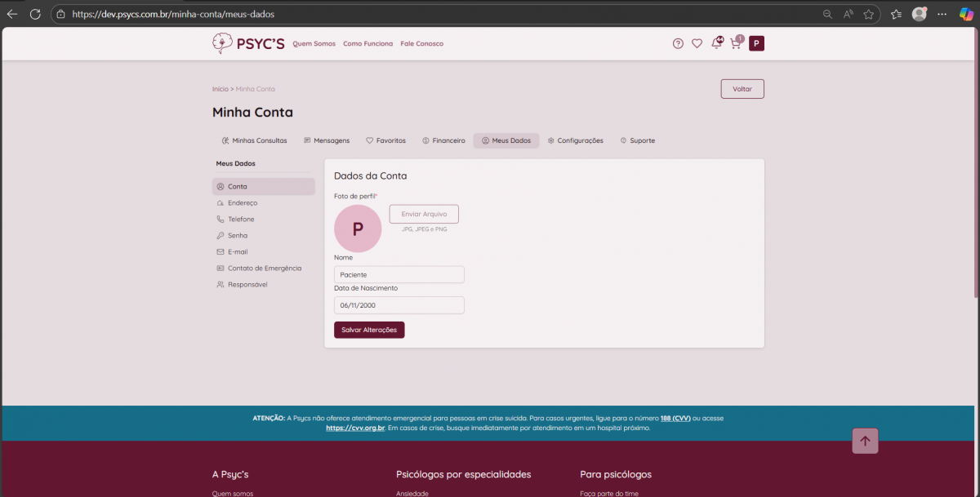Click the favorites heart icon in header
980x497 pixels.
[697, 44]
